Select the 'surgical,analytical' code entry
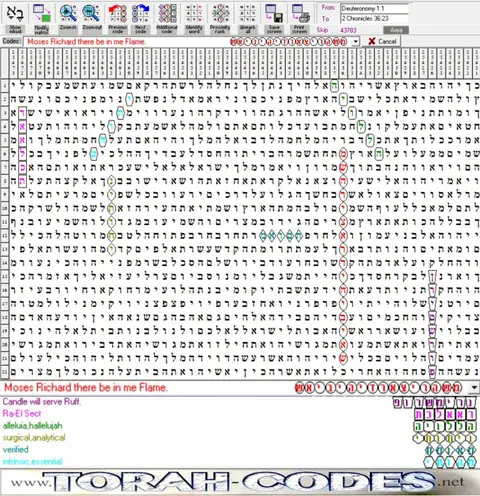Viewport: 480px width, 496px height. click(34, 437)
